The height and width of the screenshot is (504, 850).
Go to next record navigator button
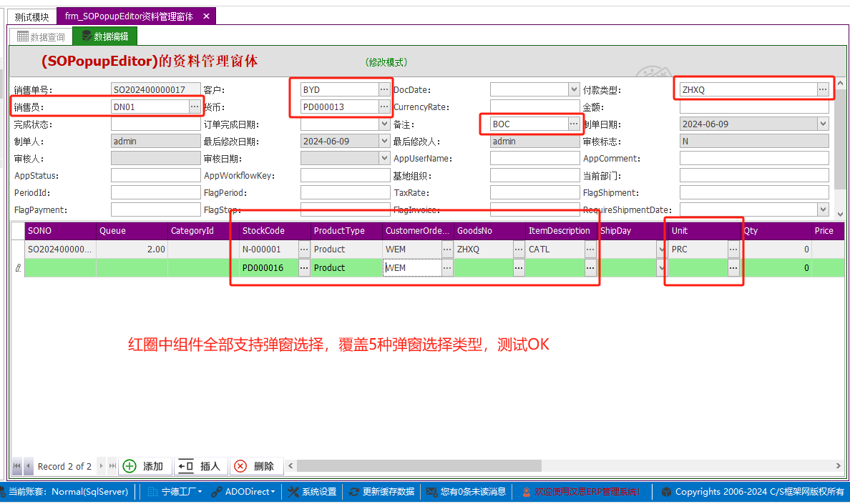[x=102, y=466]
